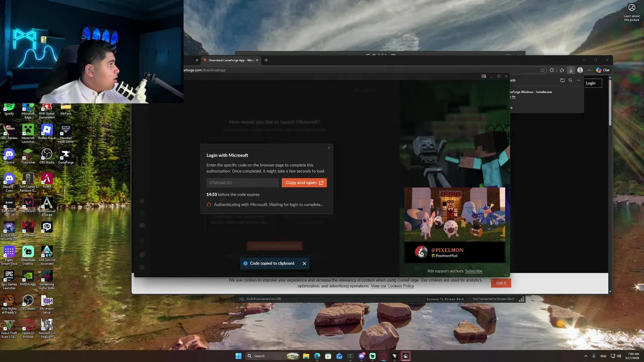Click Got it on the cookie banner

(501, 283)
